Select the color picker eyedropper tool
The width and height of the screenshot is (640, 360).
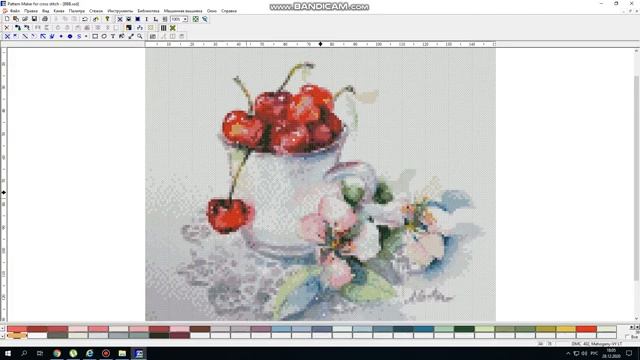[x=131, y=36]
